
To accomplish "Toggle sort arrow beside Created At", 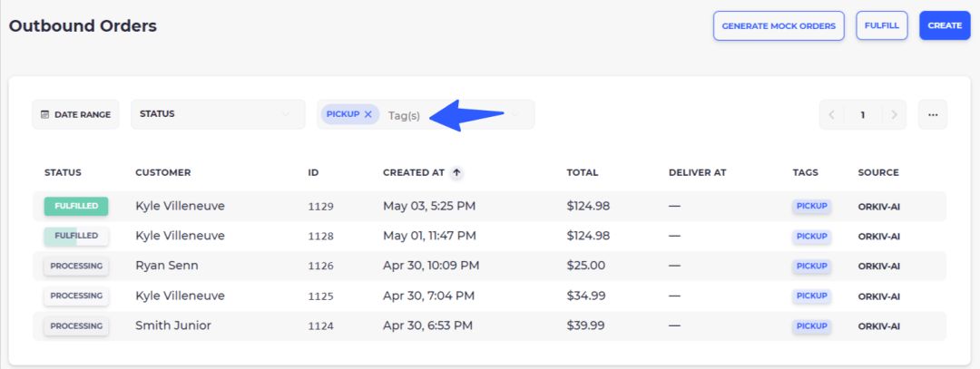I will click(456, 173).
